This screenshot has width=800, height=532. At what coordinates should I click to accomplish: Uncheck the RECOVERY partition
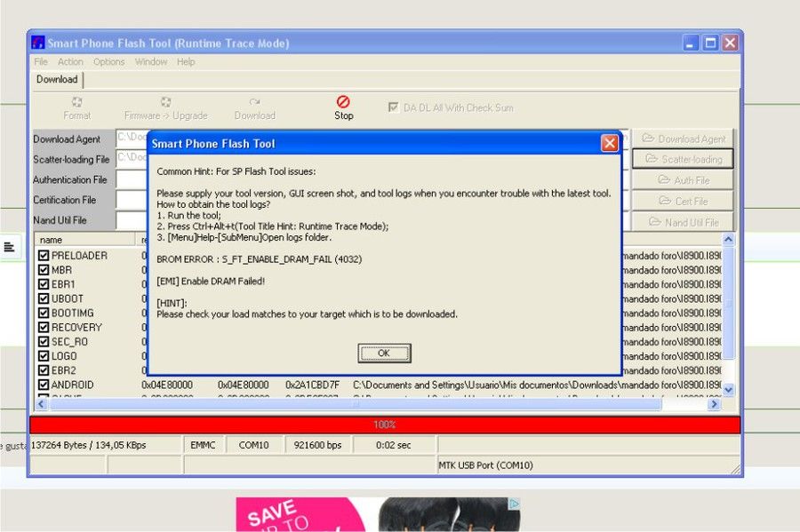point(44,327)
